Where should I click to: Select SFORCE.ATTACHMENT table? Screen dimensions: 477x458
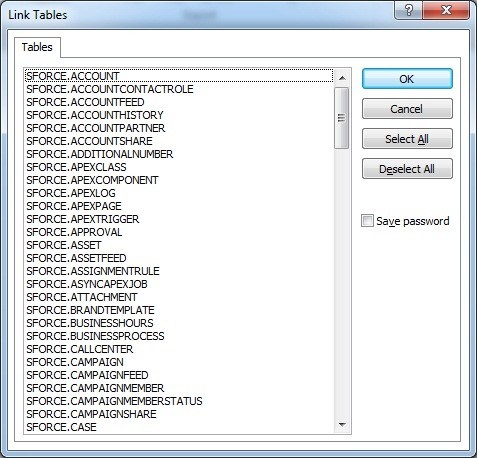click(179, 297)
